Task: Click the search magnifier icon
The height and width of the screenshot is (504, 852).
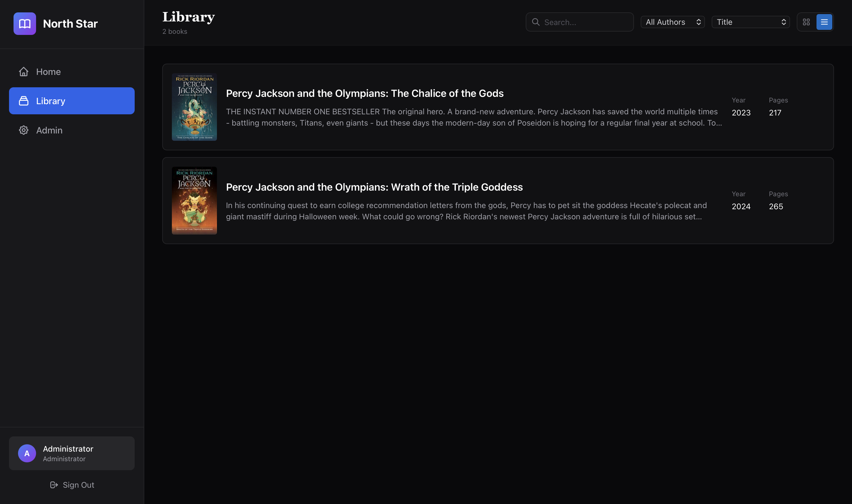Action: point(536,22)
